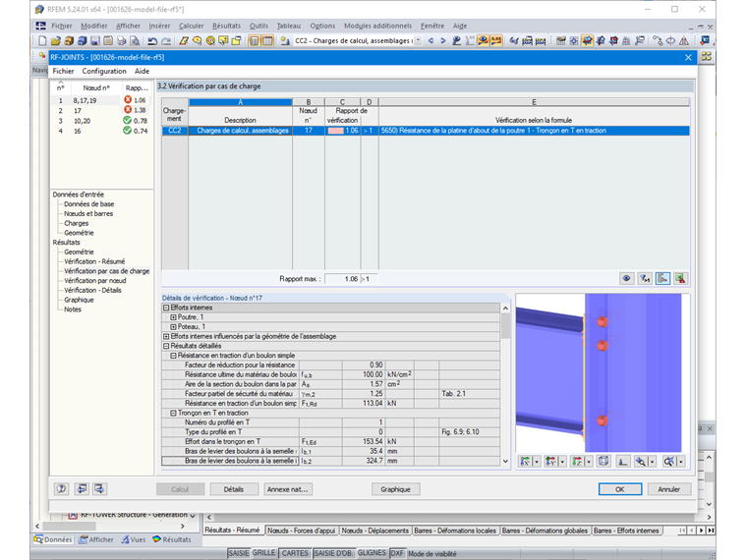This screenshot has width=747, height=560.
Task: Select joint row 2 with ratio 1.38
Action: (102, 110)
